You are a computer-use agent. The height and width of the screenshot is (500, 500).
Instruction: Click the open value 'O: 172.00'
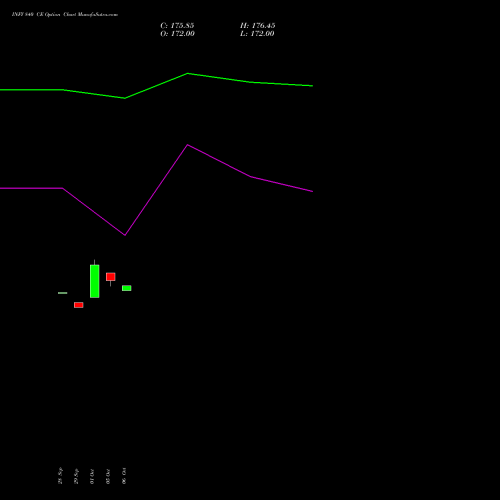177,34
